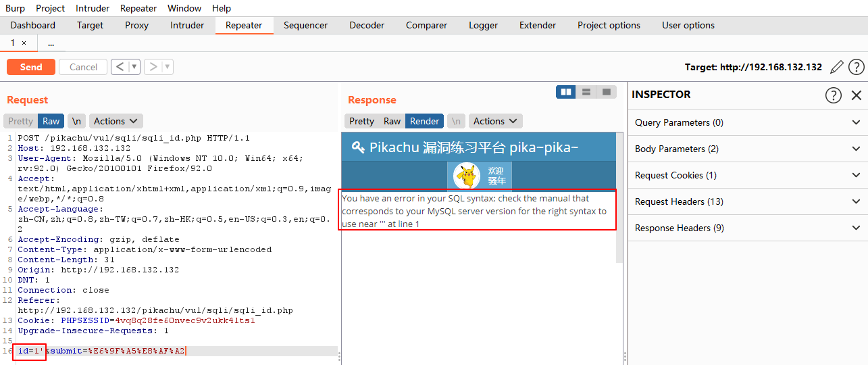868x365 pixels.
Task: Add a new Repeater tab via ellipsis
Action: pyautogui.click(x=51, y=43)
